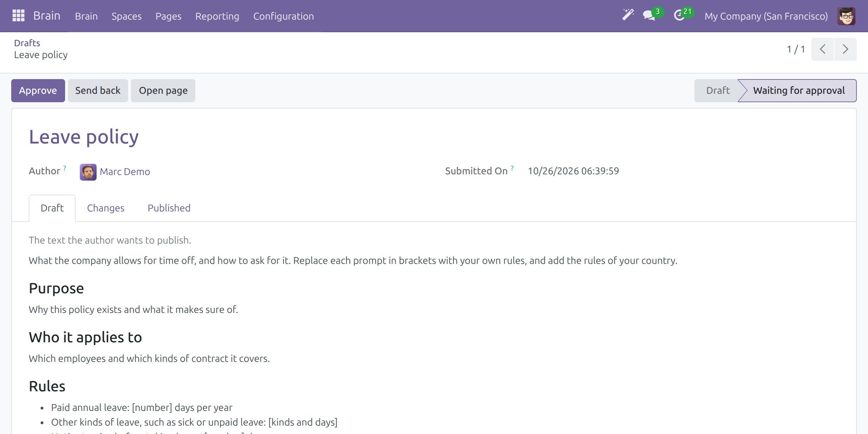Click the Purpose heading
The width and height of the screenshot is (868, 434).
pos(56,288)
